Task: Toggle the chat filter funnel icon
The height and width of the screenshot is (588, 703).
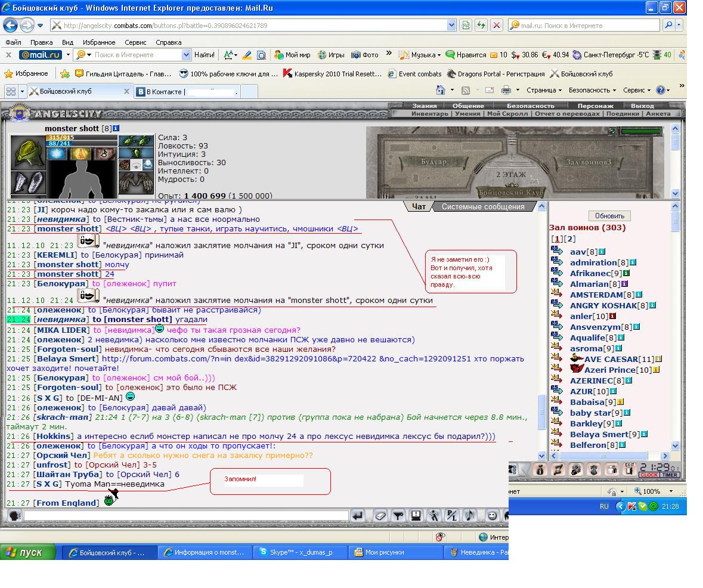Action: coord(398,516)
